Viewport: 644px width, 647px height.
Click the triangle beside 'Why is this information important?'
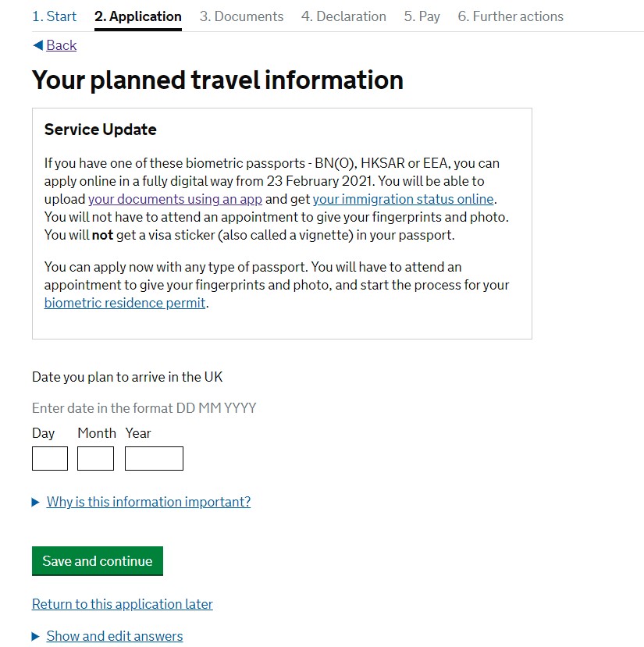coord(36,503)
